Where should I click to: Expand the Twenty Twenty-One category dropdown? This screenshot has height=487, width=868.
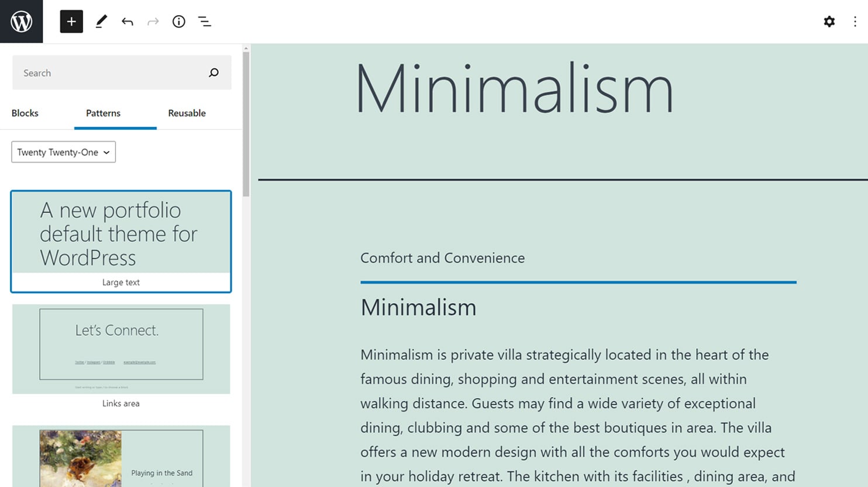point(63,152)
